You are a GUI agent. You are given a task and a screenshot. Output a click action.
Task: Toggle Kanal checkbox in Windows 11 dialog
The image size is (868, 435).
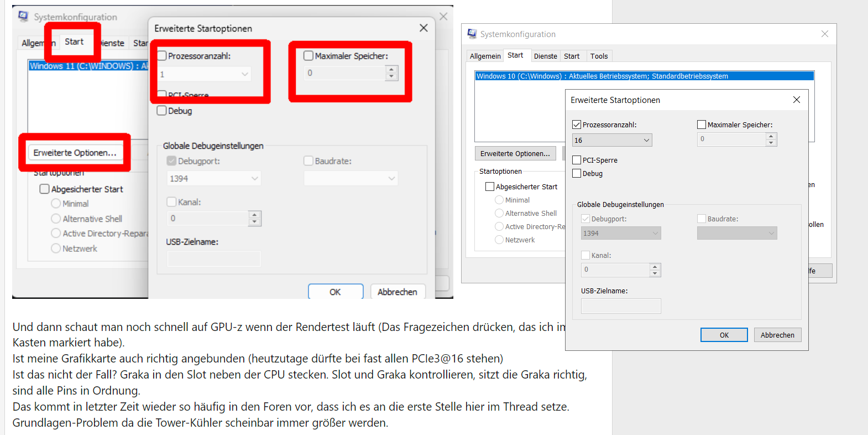[171, 202]
